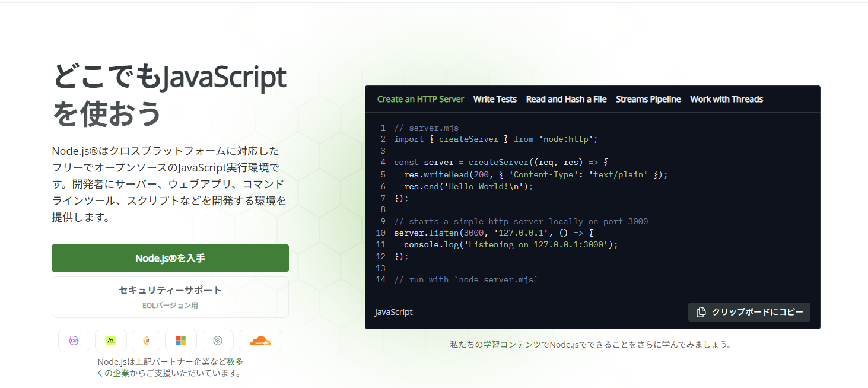Click the clipboard copy icon
Viewport: 868px width, 388px height.
(x=701, y=312)
